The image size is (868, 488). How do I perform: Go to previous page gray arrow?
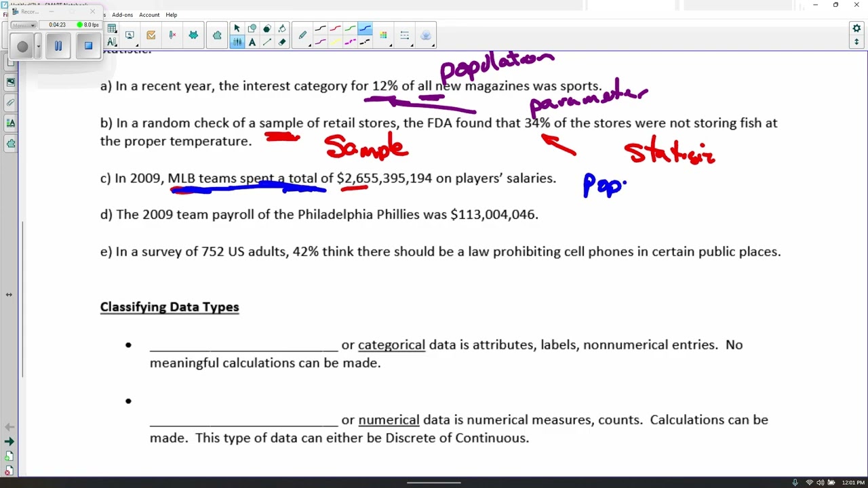[x=9, y=427]
